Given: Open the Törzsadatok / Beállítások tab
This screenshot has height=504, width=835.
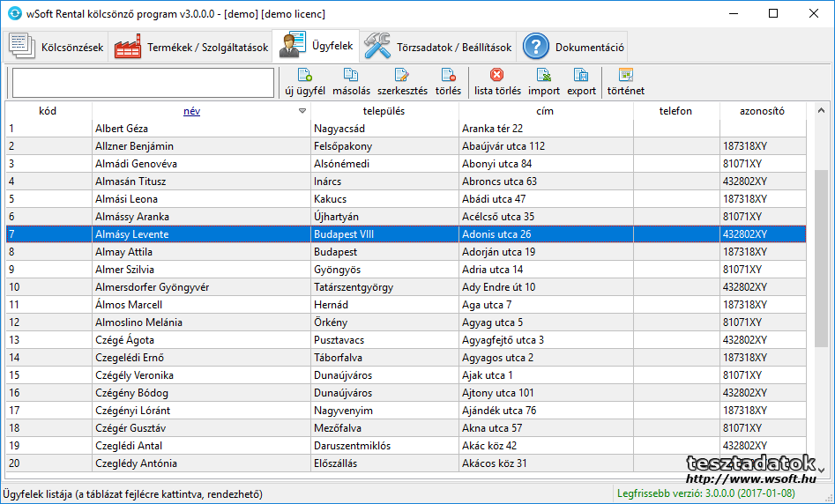Looking at the screenshot, I should (437, 47).
